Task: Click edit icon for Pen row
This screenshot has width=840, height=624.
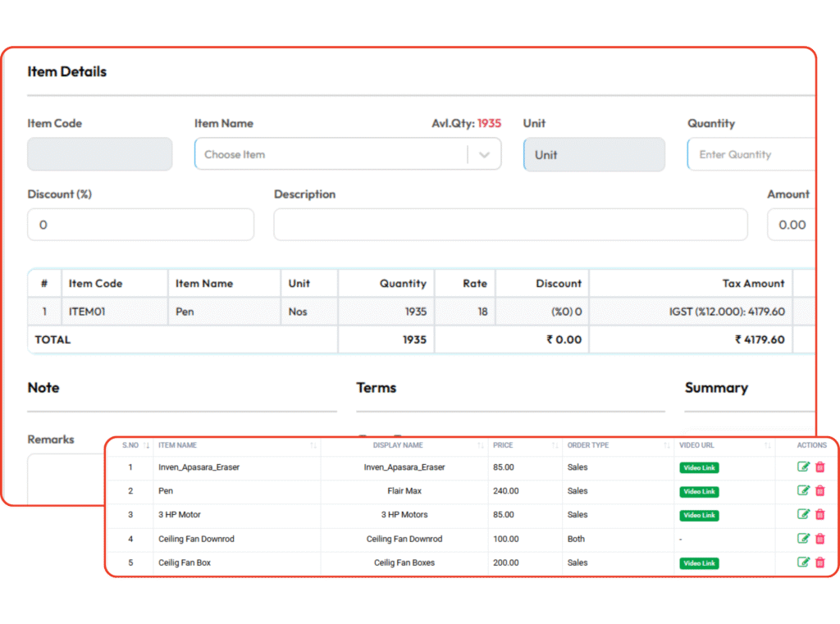Action: click(x=803, y=491)
